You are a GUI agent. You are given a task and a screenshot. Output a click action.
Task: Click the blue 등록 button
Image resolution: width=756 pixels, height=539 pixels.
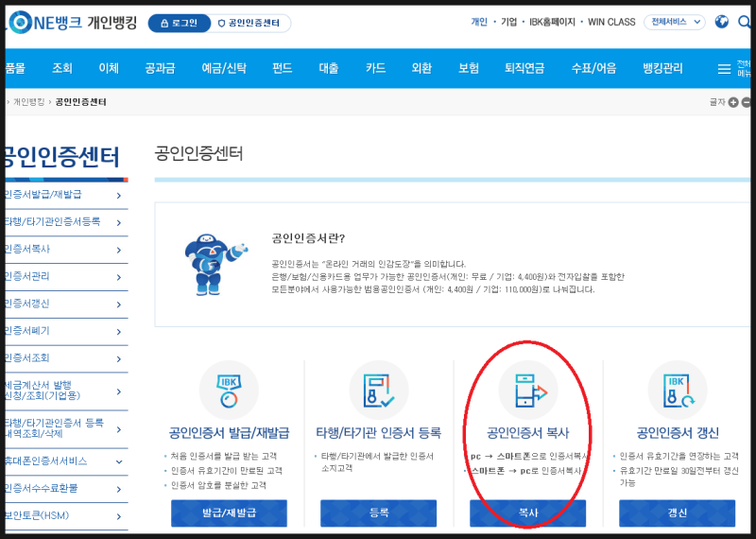coord(379,513)
